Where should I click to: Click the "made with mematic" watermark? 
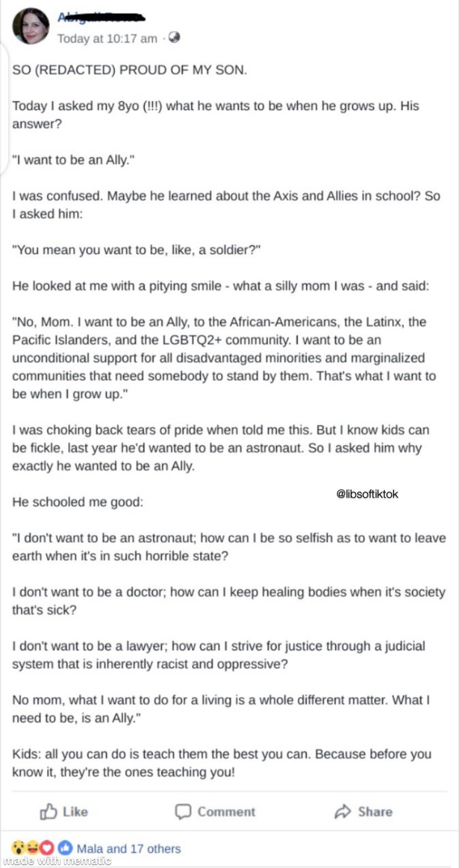click(x=56, y=861)
